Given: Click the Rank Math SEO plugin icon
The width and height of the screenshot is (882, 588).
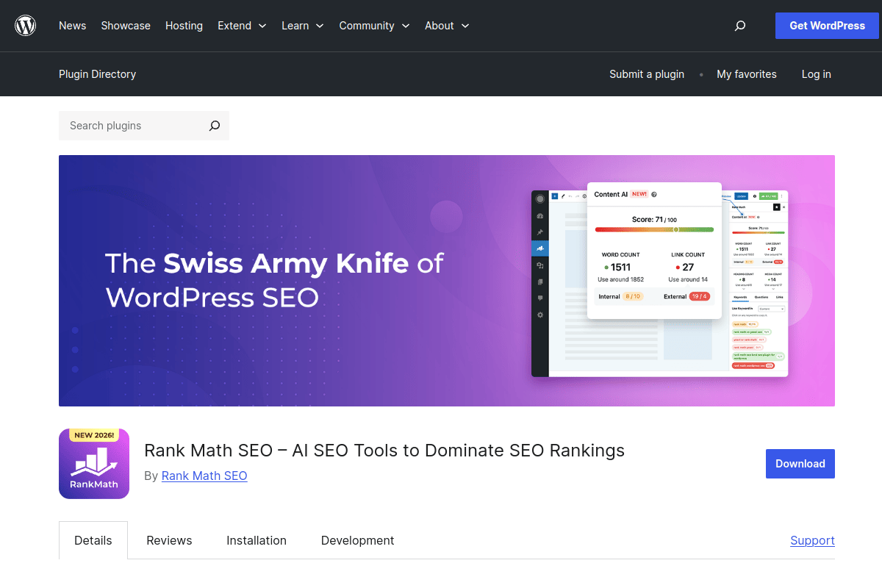Looking at the screenshot, I should (x=93, y=463).
